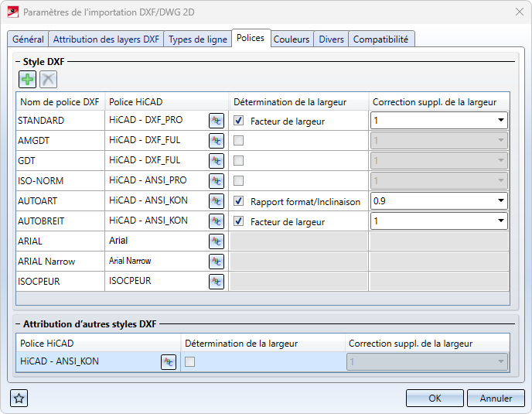Toggle Rapport format/Inclinaison checkbox for AUTOART

[239, 201]
